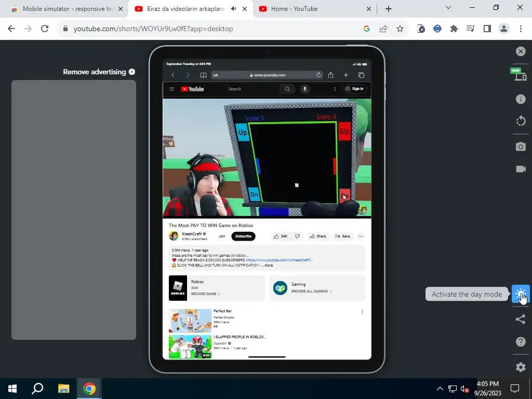Image resolution: width=532 pixels, height=399 pixels.
Task: Click the YouTube search field
Action: 251,89
